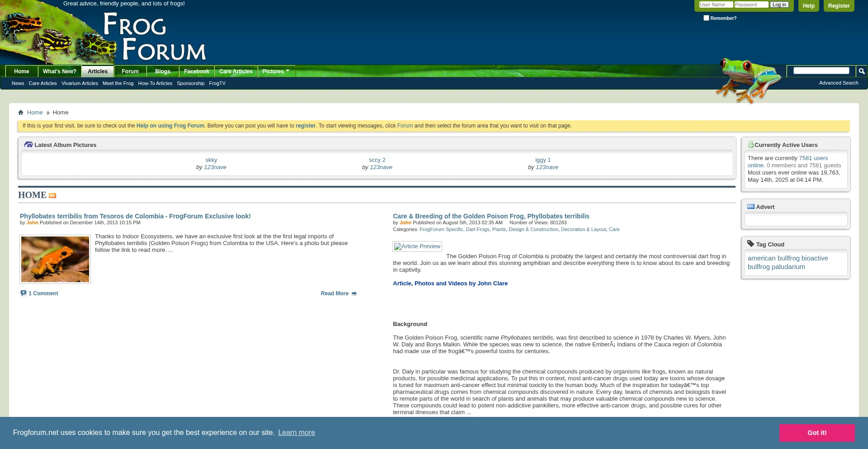Image resolution: width=868 pixels, height=449 pixels.
Task: Click the home icon in breadcrumb
Action: 21,113
